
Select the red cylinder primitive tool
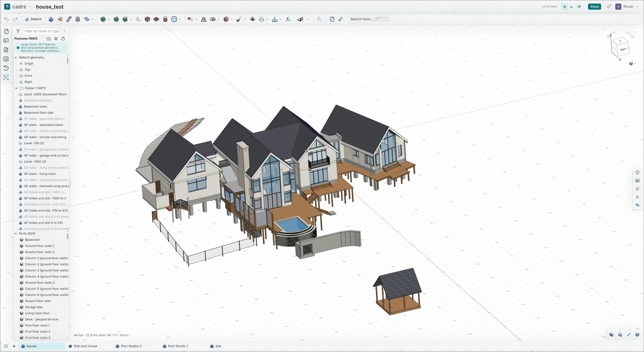click(x=165, y=19)
